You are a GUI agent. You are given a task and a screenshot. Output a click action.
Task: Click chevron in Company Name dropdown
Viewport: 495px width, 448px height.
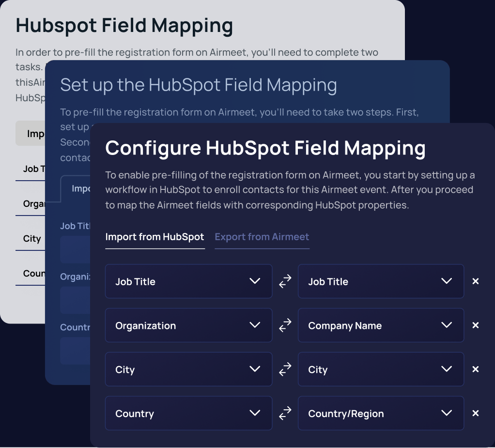click(447, 325)
